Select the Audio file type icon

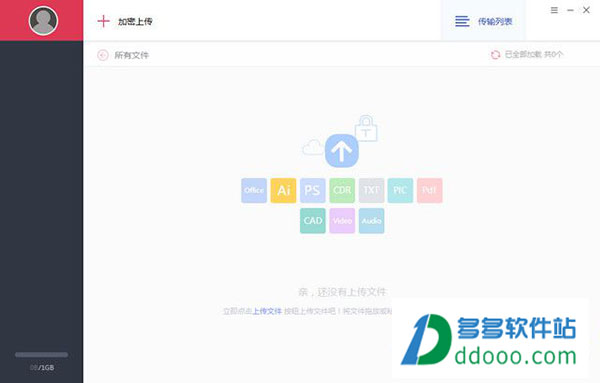pos(372,221)
